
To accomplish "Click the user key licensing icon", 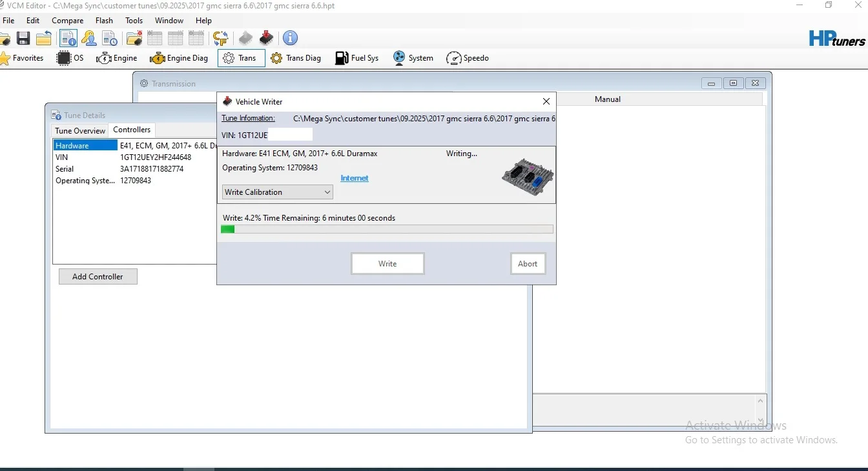I will pyautogui.click(x=89, y=39).
